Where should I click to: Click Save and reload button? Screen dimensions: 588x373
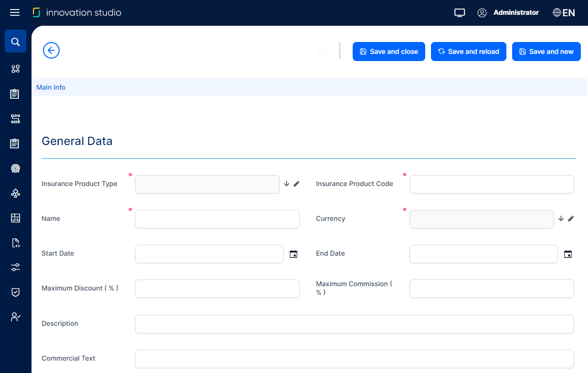pyautogui.click(x=468, y=52)
